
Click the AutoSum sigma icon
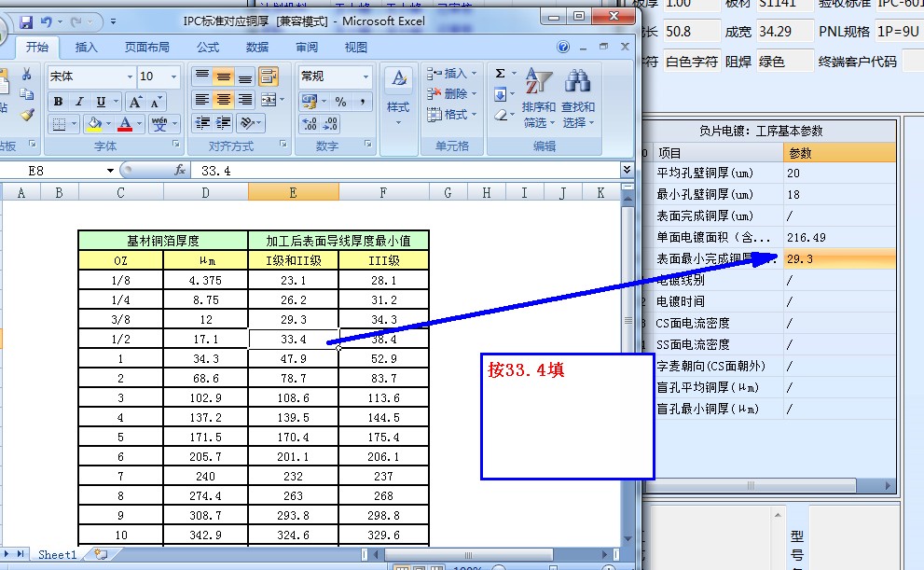pyautogui.click(x=501, y=74)
